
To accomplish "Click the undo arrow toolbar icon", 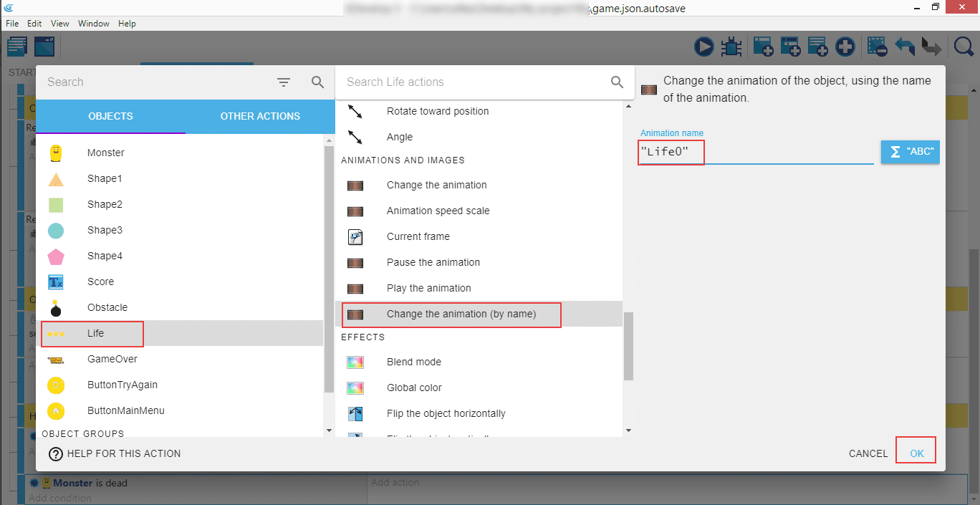I will point(905,47).
